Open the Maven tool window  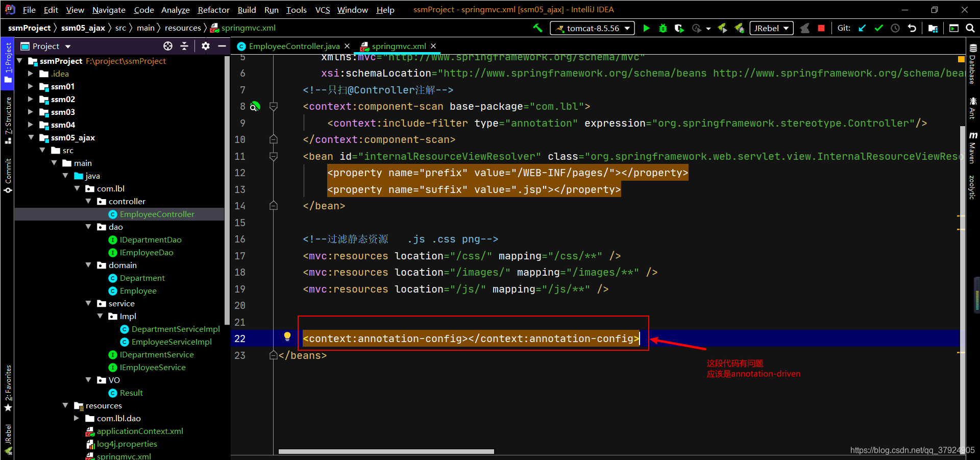[x=973, y=148]
